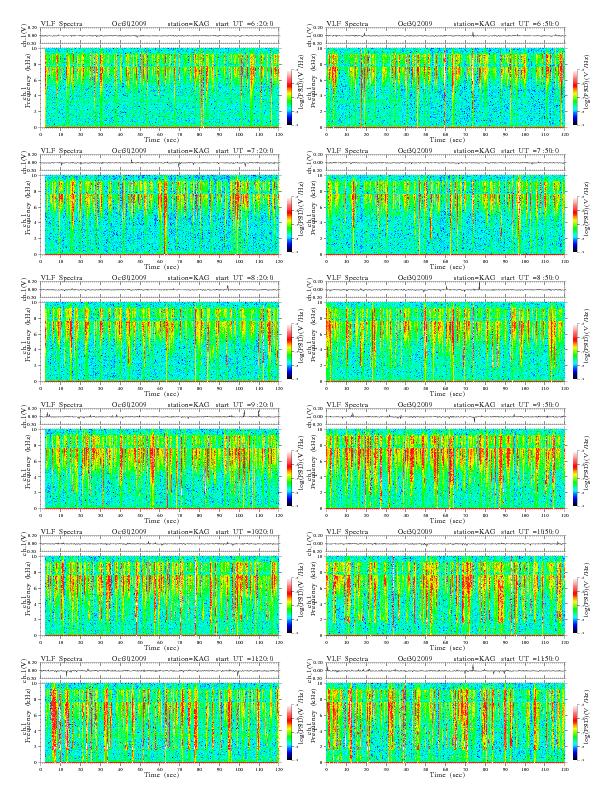
Task: Click the 10:50:0 panel's PSD color bar
Action: 575,606
